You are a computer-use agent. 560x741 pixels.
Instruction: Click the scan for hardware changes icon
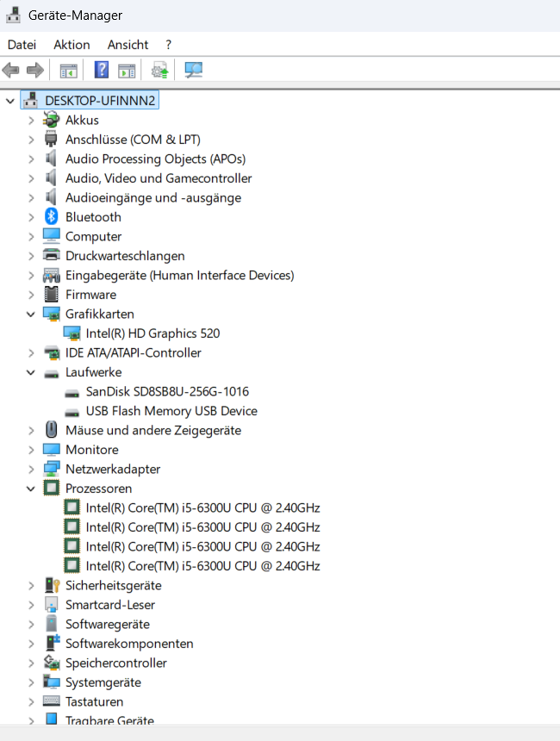(x=193, y=70)
